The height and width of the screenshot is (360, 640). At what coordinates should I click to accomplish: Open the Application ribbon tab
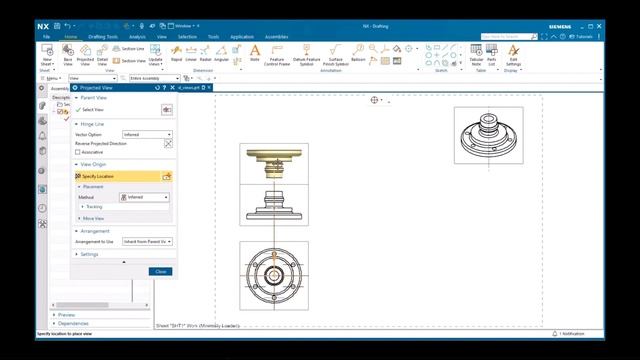point(242,37)
